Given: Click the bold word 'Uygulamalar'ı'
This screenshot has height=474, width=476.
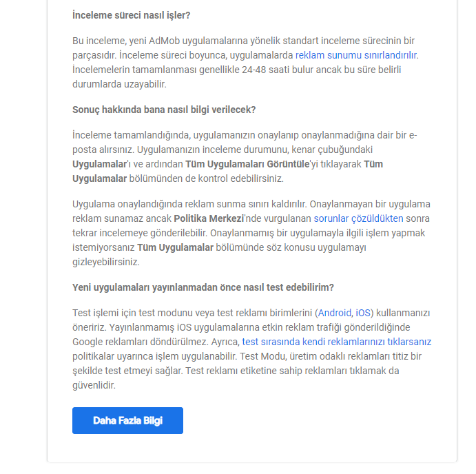Looking at the screenshot, I should tap(101, 164).
